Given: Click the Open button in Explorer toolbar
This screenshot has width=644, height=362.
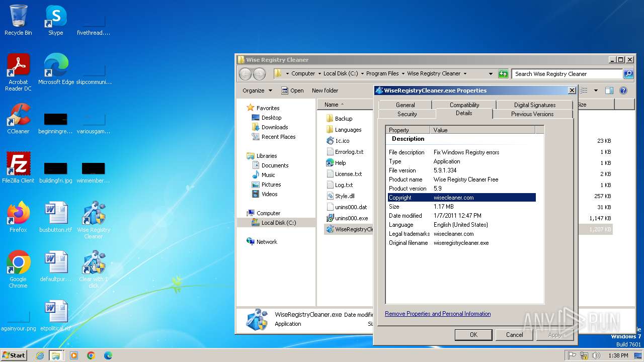Looking at the screenshot, I should (292, 90).
